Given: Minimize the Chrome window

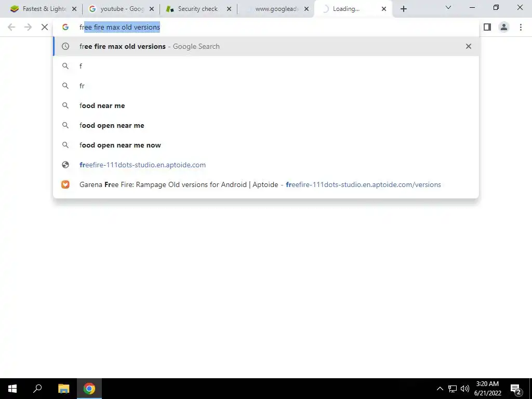Looking at the screenshot, I should pos(472,7).
